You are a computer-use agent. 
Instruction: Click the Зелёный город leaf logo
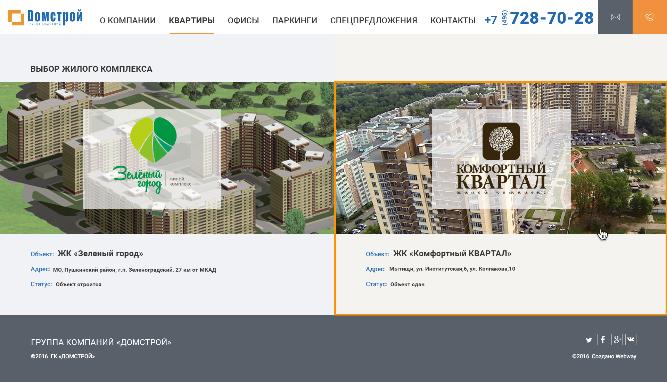click(x=152, y=157)
